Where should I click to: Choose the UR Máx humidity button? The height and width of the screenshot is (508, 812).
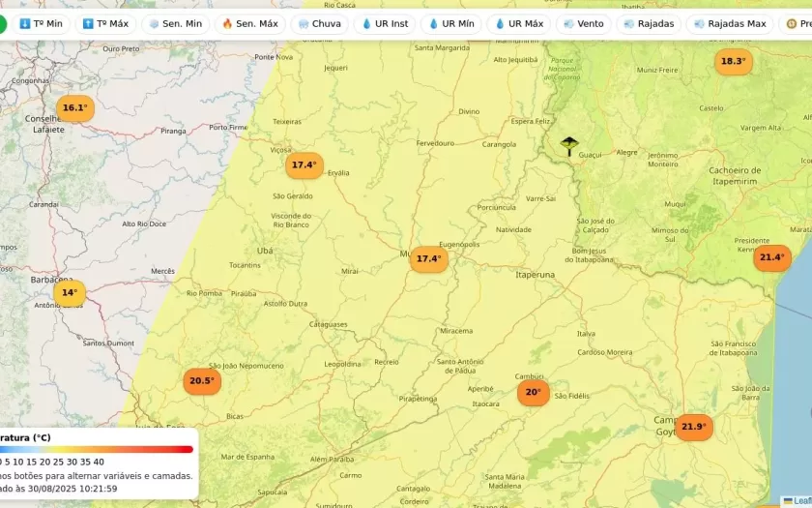point(519,23)
